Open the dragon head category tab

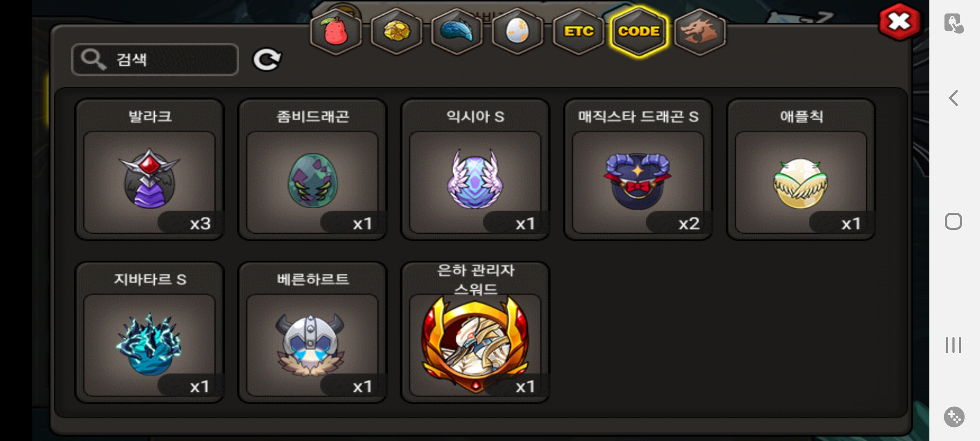(699, 31)
